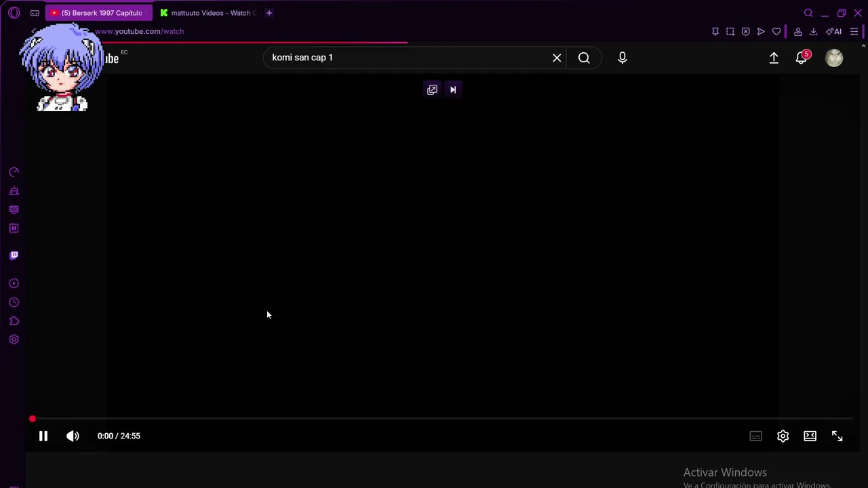The width and height of the screenshot is (868, 488).
Task: Open the Pinboards pin icon
Action: [x=715, y=31]
